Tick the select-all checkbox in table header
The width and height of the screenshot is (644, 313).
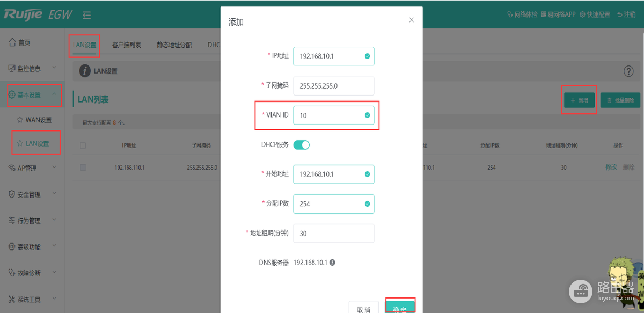pos(83,145)
